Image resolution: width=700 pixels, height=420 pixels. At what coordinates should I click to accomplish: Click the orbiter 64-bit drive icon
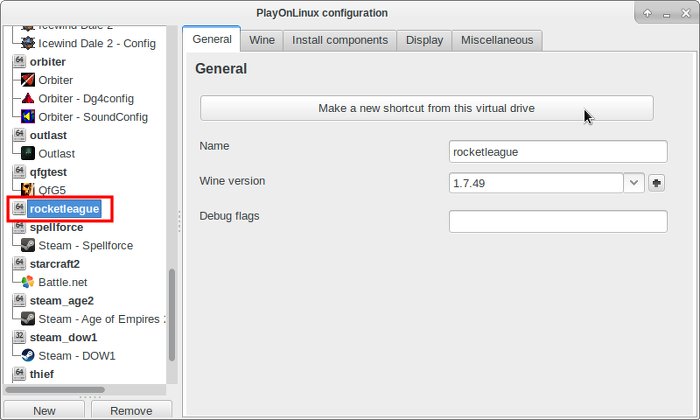coord(19,61)
